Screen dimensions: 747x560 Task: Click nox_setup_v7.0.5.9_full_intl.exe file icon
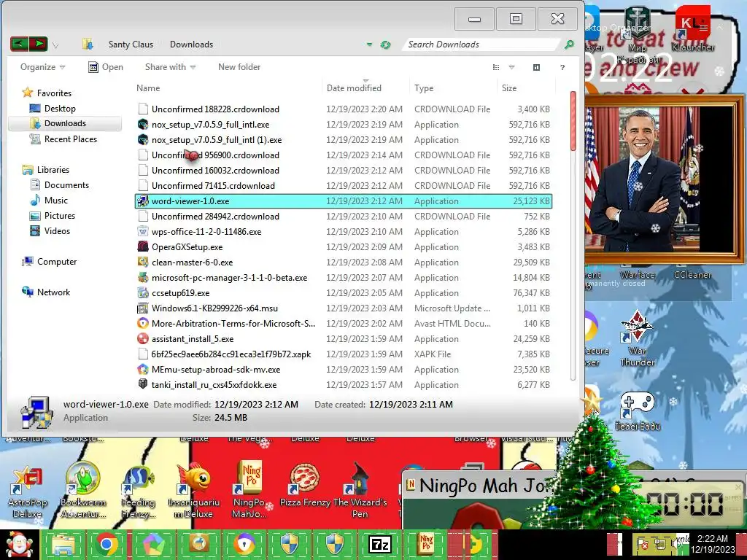pos(142,124)
